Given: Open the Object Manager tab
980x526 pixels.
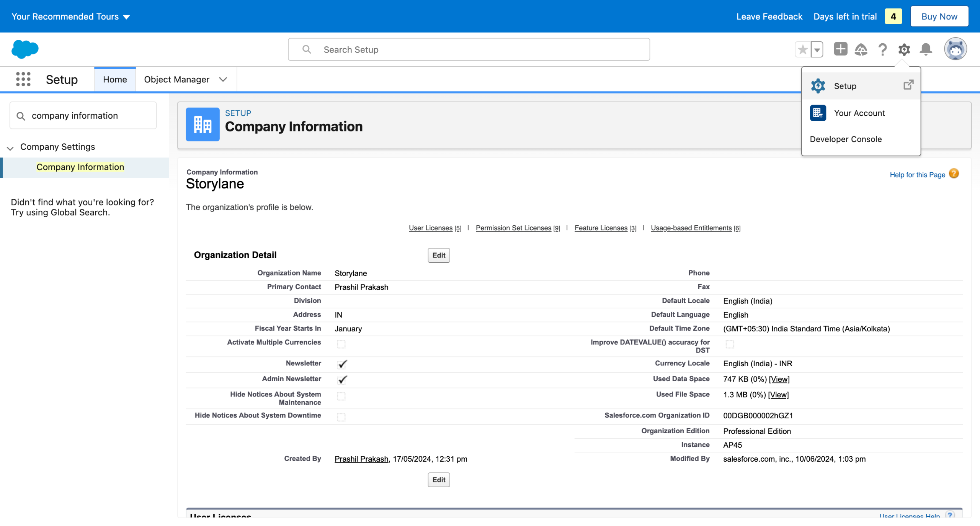Looking at the screenshot, I should point(176,79).
